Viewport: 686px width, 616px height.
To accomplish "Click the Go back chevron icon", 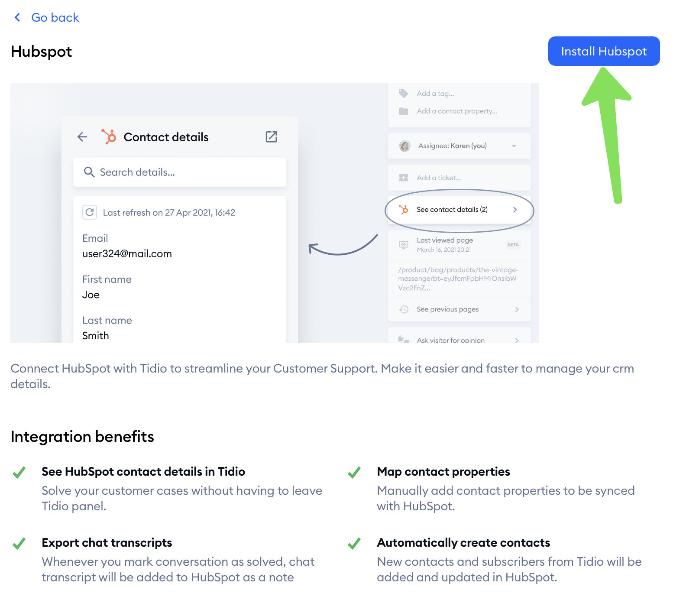I will pyautogui.click(x=17, y=17).
